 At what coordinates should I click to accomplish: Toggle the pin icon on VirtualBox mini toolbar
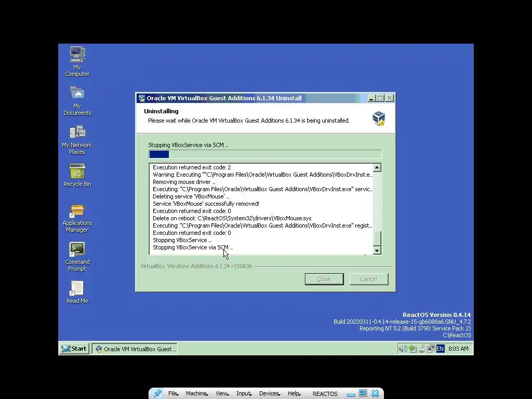tap(157, 394)
